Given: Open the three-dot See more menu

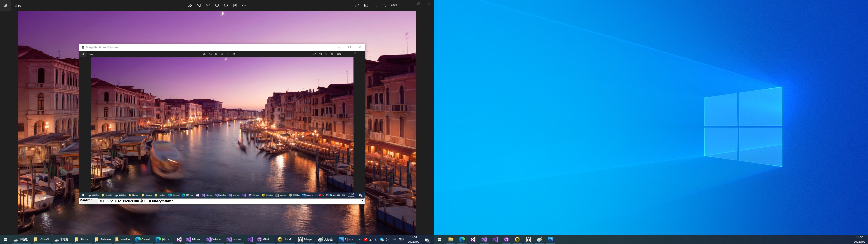Looking at the screenshot, I should tap(244, 5).
